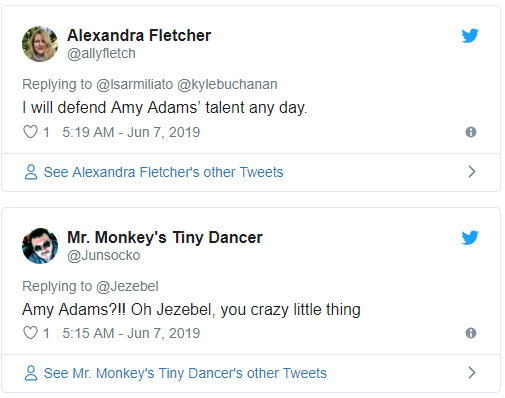This screenshot has width=505, height=398.
Task: Visit the @allyfletch handle
Action: pos(101,54)
